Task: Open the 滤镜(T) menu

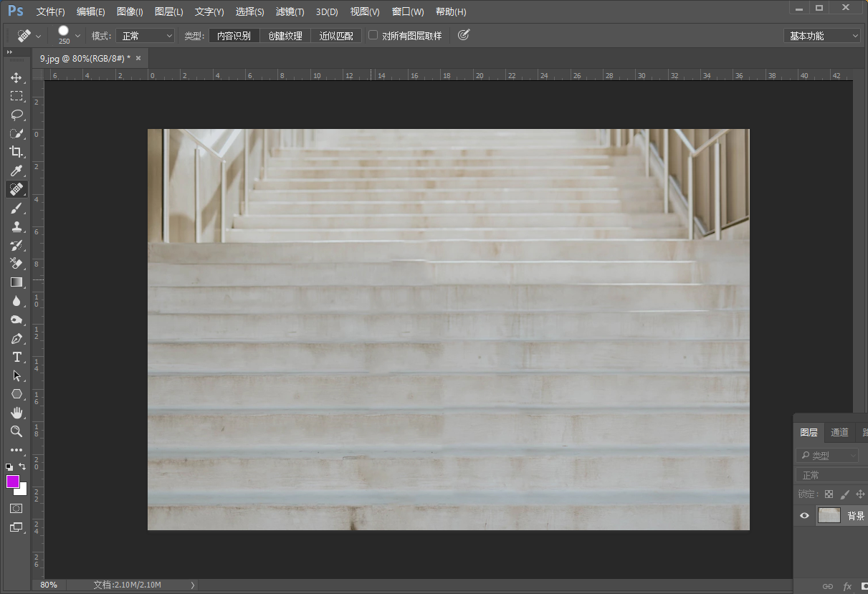Action: coord(290,12)
